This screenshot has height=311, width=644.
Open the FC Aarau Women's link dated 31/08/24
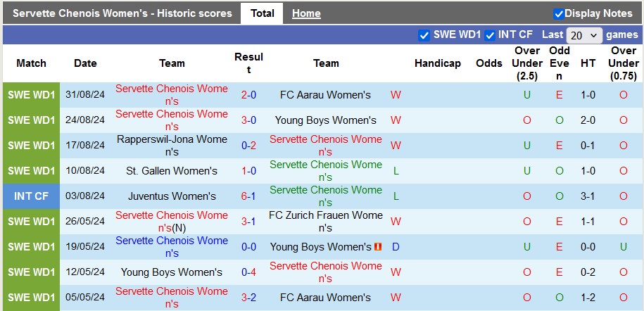(x=325, y=95)
